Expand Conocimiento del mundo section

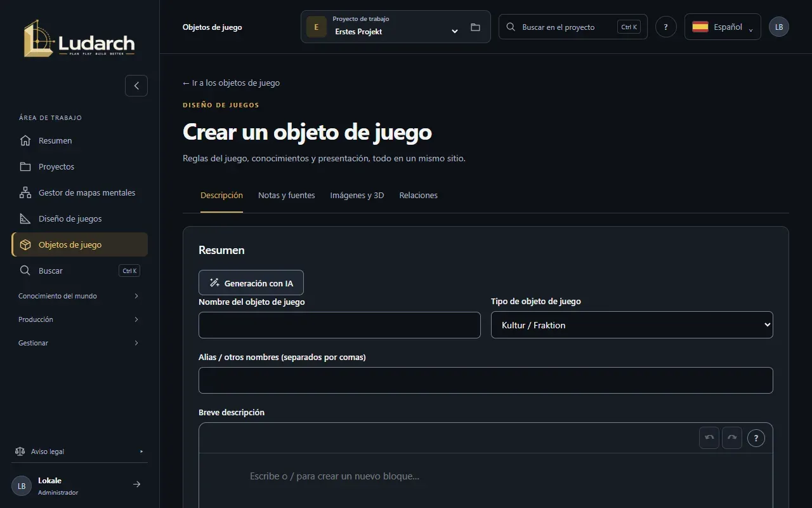point(79,296)
